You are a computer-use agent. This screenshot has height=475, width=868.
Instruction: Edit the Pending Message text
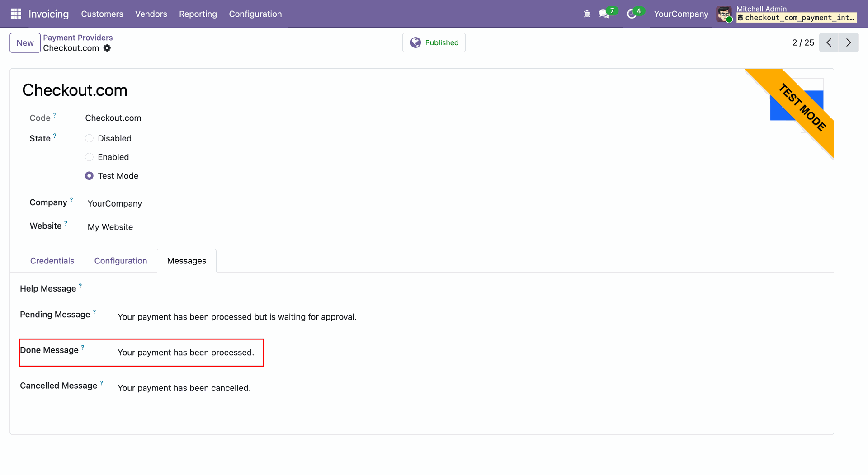237,317
